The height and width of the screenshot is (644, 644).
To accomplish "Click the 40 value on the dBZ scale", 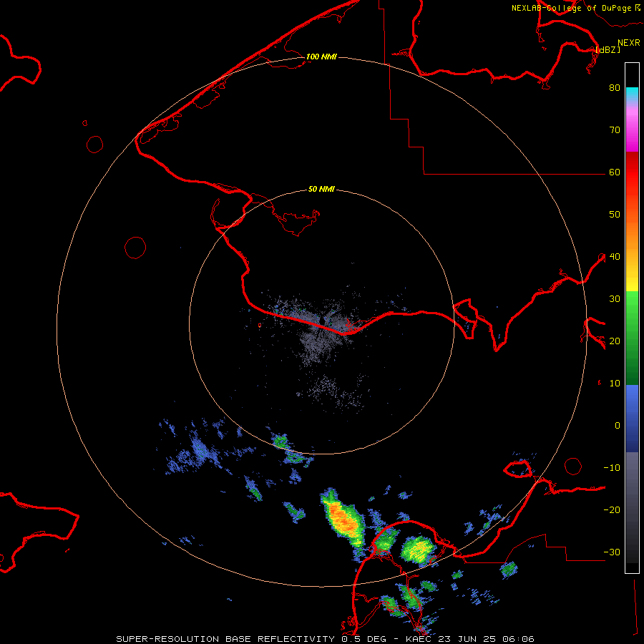I will click(x=615, y=257).
